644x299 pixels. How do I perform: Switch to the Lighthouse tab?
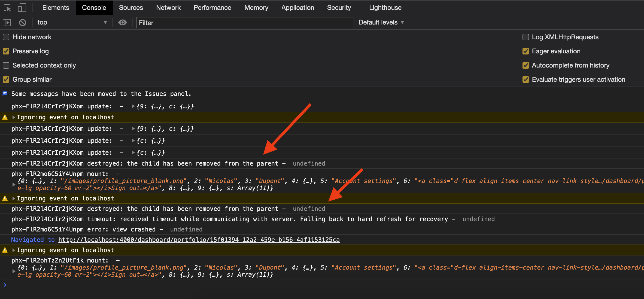point(385,8)
